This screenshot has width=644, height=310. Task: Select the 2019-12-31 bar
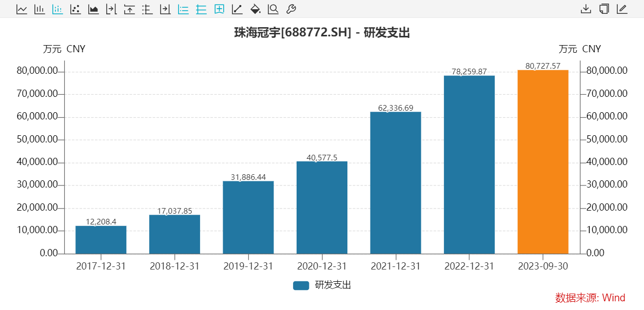(x=248, y=217)
